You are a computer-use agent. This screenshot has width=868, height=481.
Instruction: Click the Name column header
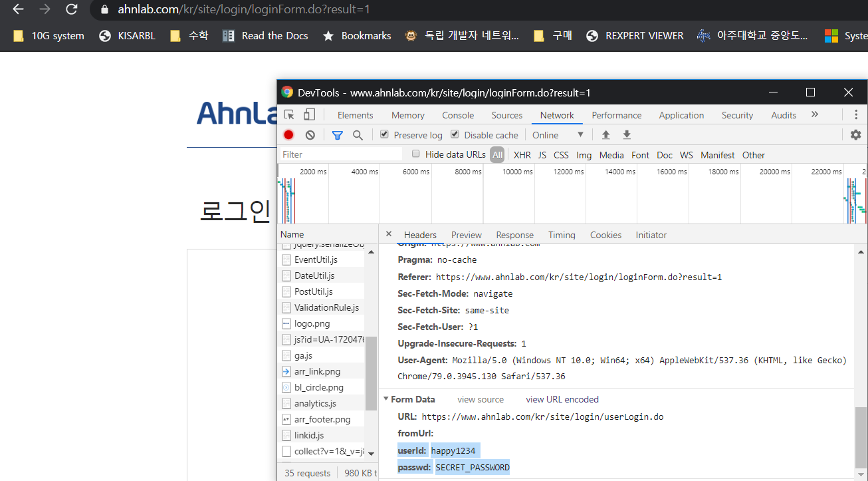pyautogui.click(x=328, y=234)
